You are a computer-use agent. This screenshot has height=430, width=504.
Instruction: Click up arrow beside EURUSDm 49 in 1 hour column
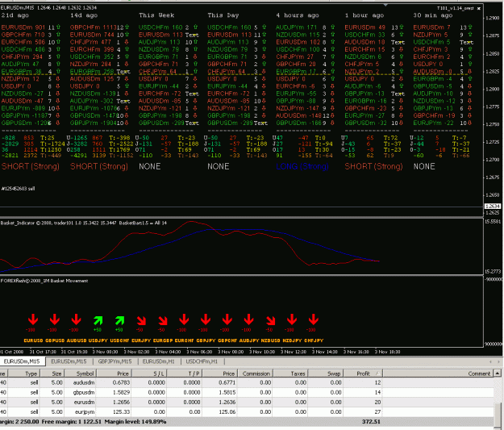click(401, 27)
